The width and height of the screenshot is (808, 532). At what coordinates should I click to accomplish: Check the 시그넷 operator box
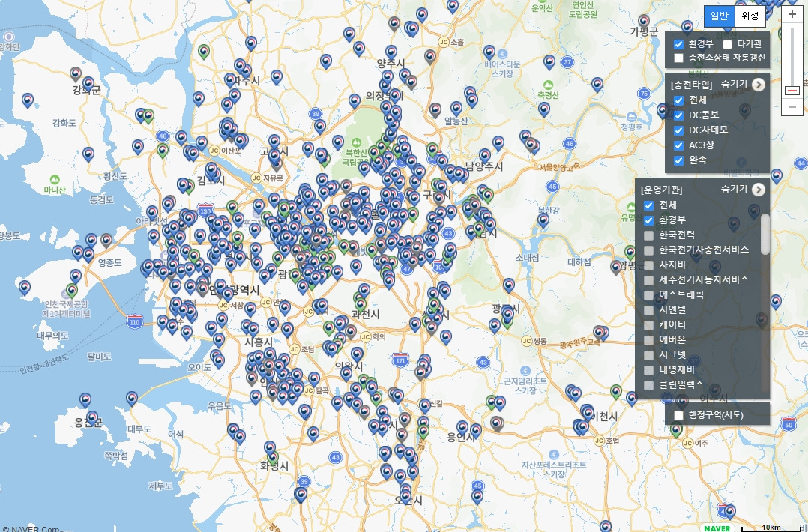click(649, 355)
